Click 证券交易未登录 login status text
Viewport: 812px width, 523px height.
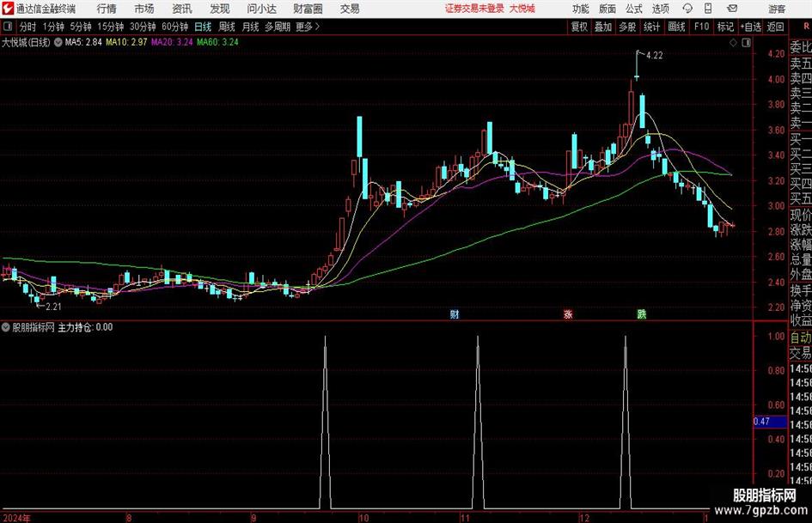(474, 9)
